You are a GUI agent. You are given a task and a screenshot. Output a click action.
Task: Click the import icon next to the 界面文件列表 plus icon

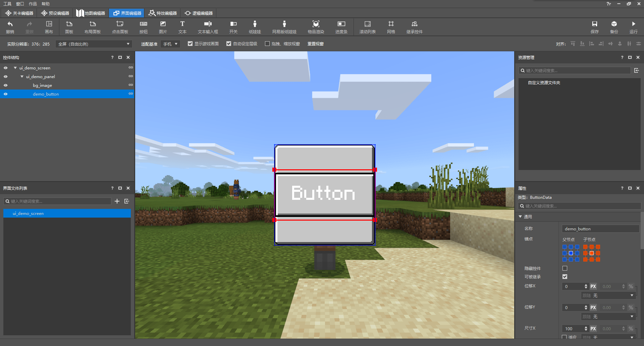[x=127, y=201]
